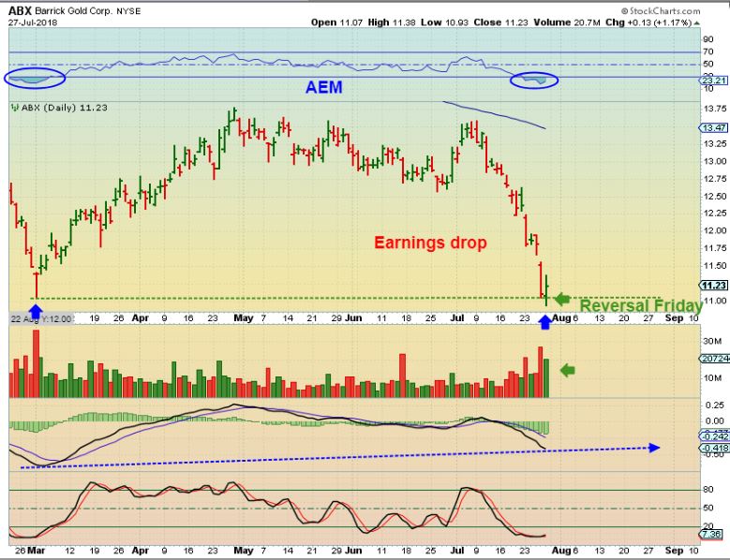Click the Barrick Gold Corp. company name
Viewport: 730px width, 560px height.
(x=73, y=11)
